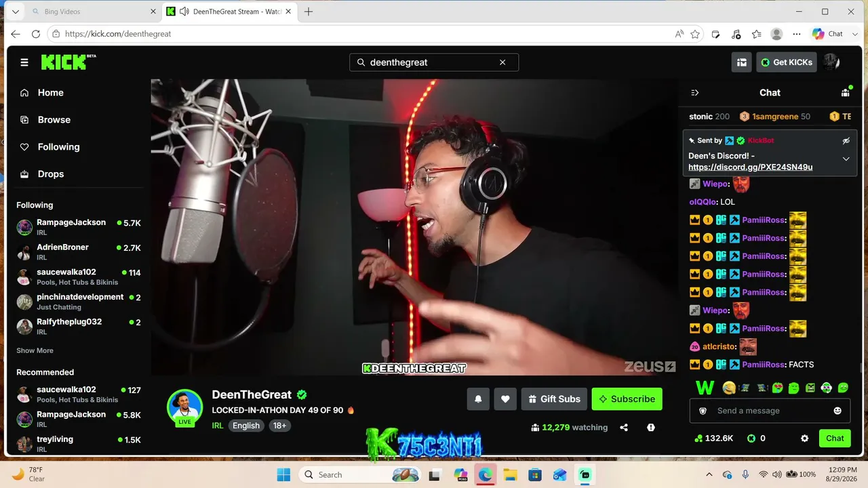Add this page to favorites with star icon
This screenshot has height=488, width=868.
(695, 34)
